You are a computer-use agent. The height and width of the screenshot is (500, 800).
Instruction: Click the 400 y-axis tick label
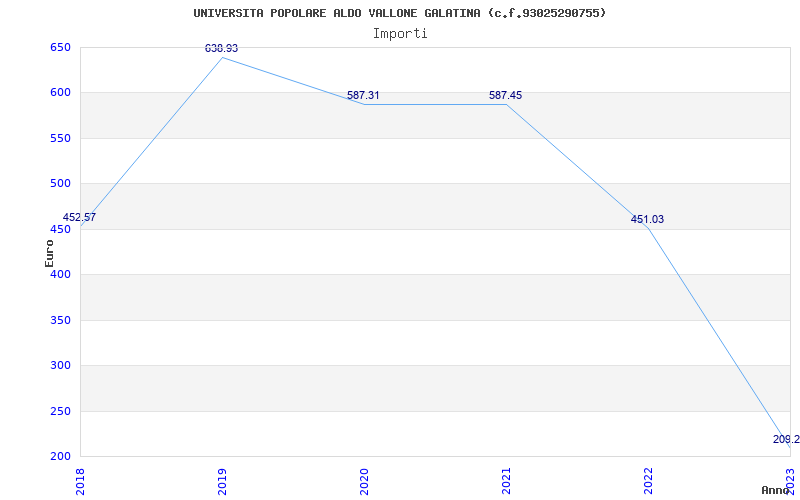coord(60,274)
